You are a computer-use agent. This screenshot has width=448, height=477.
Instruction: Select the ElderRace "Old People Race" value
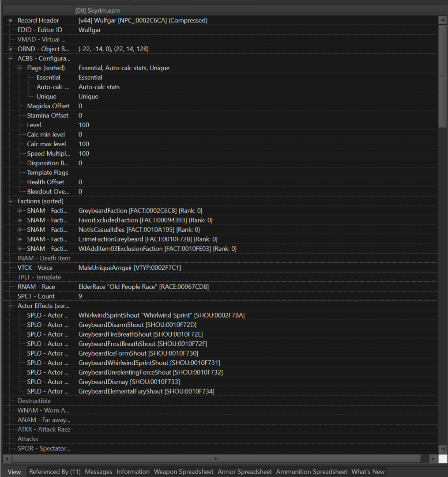143,287
